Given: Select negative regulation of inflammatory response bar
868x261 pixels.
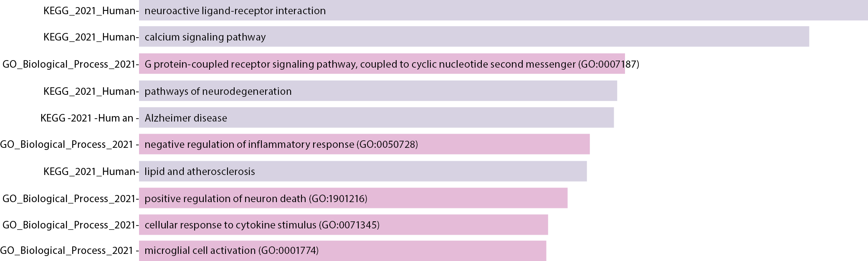Looking at the screenshot, I should (364, 144).
